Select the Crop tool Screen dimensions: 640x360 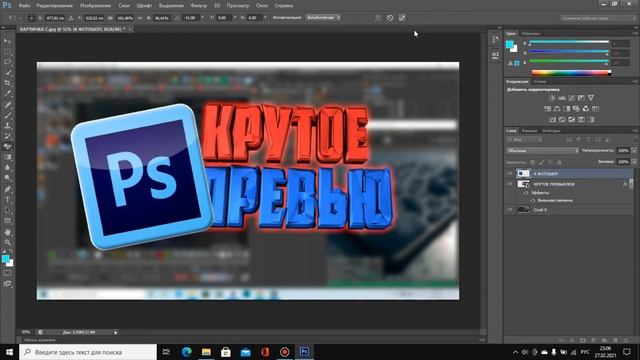(x=7, y=83)
